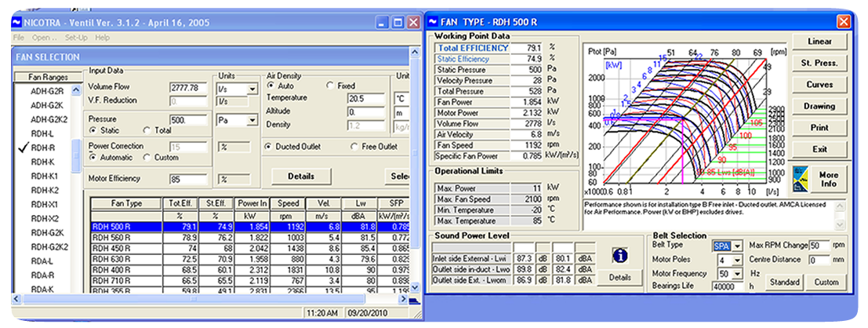Click the Fan Ranges header button
Screen dimensions: 868x328
(x=48, y=78)
